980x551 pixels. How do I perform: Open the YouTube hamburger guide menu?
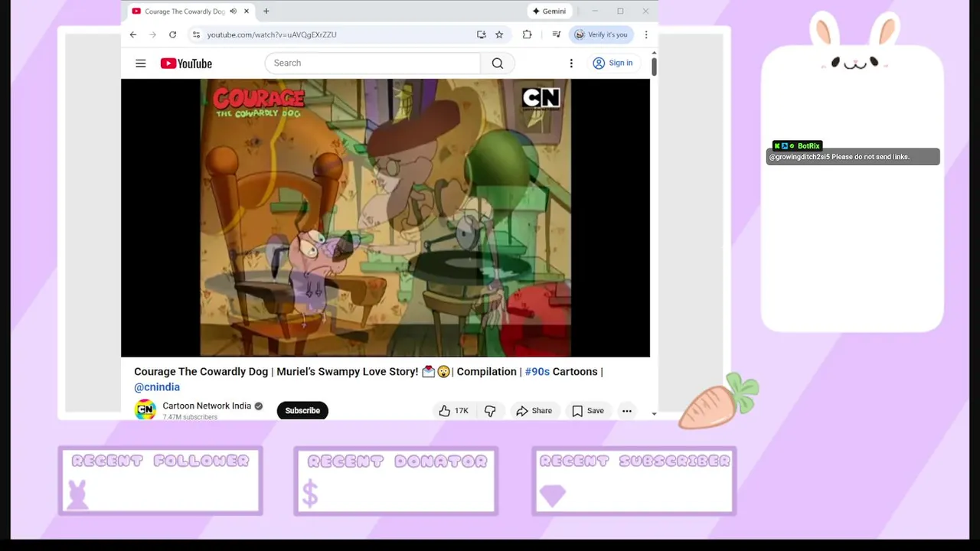pyautogui.click(x=141, y=64)
